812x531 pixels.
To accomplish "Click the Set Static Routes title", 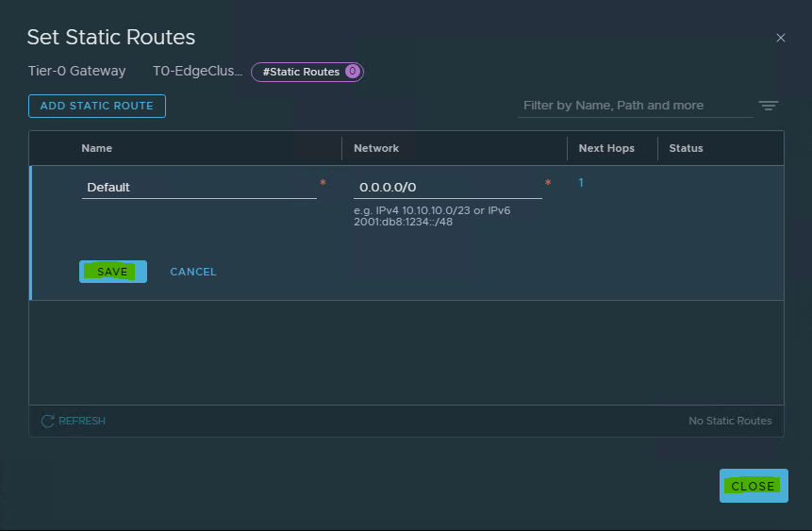I will click(x=111, y=38).
